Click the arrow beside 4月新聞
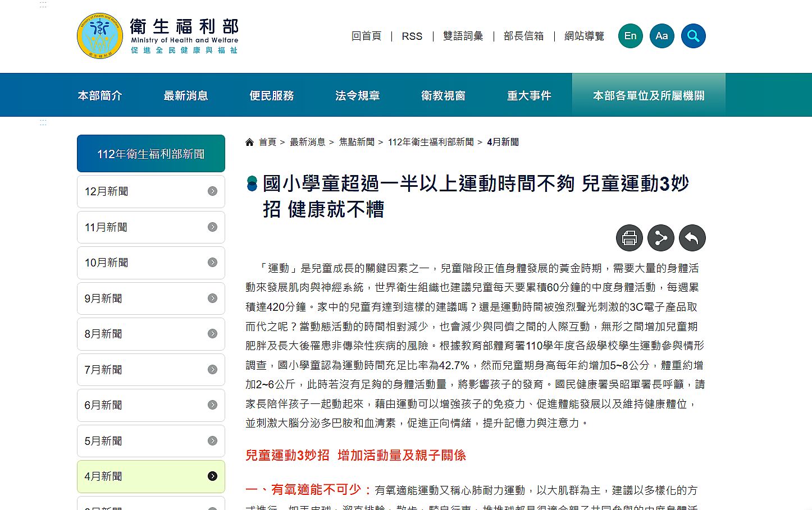Viewport: 812px width, 510px height. coord(212,476)
